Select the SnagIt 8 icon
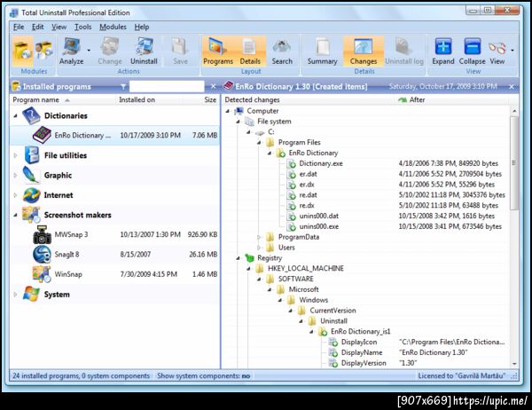This screenshot has height=410, width=532. click(42, 255)
